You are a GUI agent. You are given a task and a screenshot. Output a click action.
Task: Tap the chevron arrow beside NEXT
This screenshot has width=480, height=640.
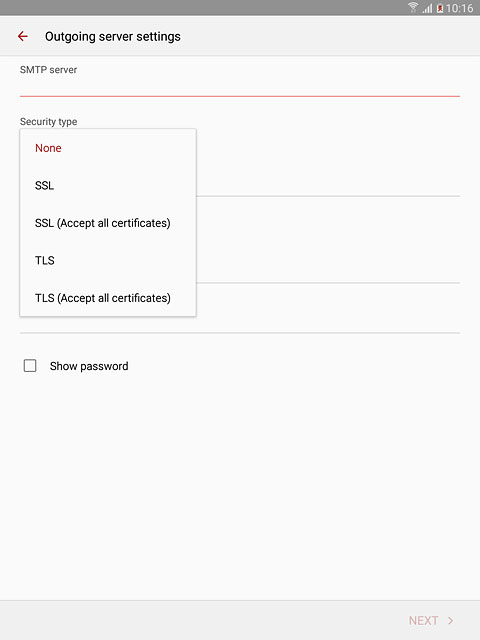[451, 620]
